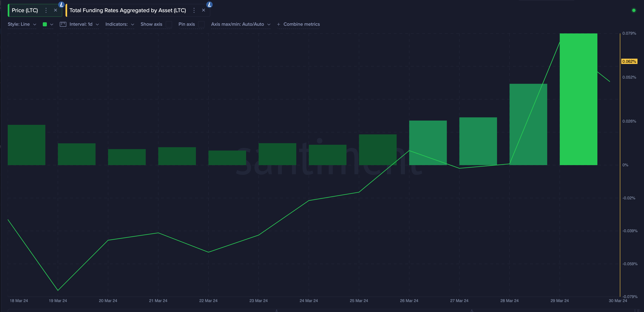Open the metric color dropdown chevron
The image size is (644, 312).
(52, 25)
